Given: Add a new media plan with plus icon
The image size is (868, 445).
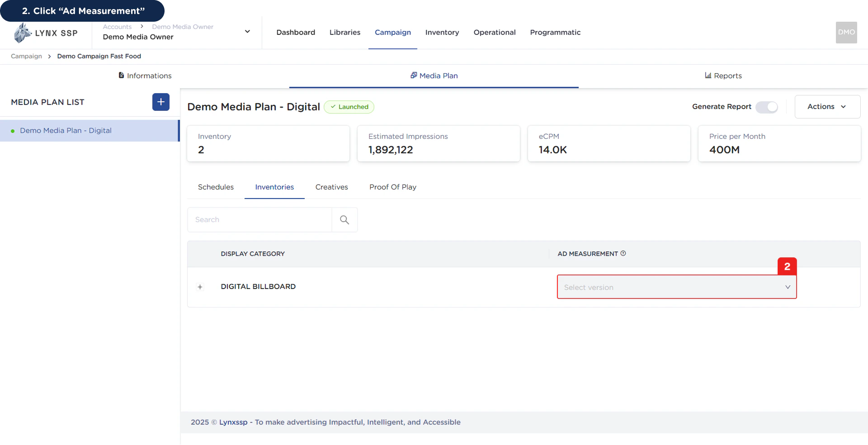Looking at the screenshot, I should point(160,102).
